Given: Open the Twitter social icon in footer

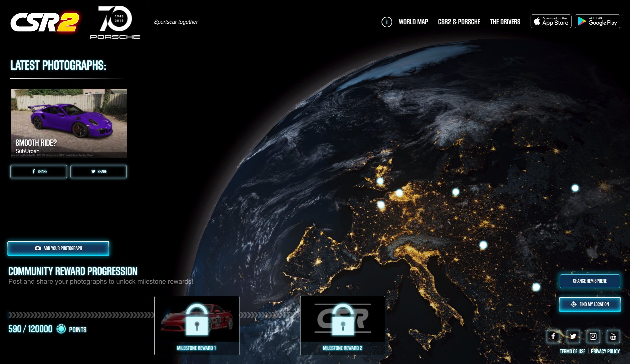Looking at the screenshot, I should tap(573, 336).
